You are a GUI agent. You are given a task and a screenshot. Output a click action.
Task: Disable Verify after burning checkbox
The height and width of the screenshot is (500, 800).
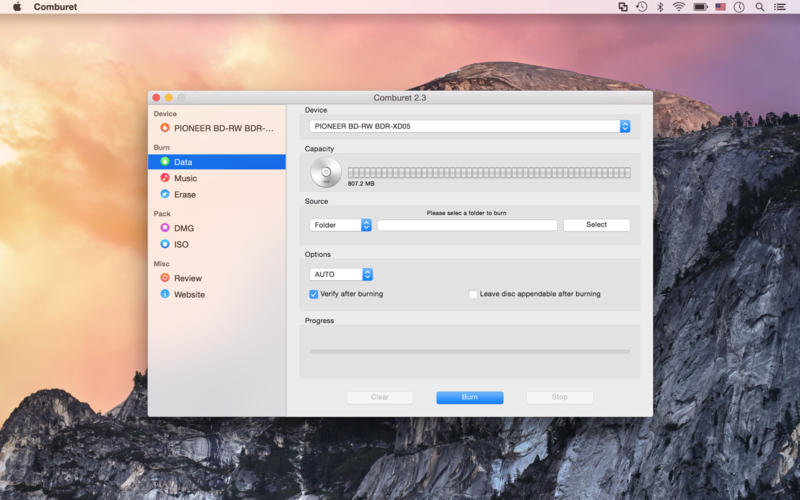pyautogui.click(x=314, y=294)
